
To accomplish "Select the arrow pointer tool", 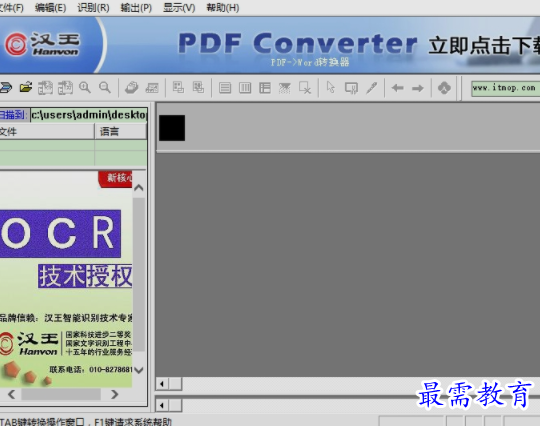I will 331,87.
